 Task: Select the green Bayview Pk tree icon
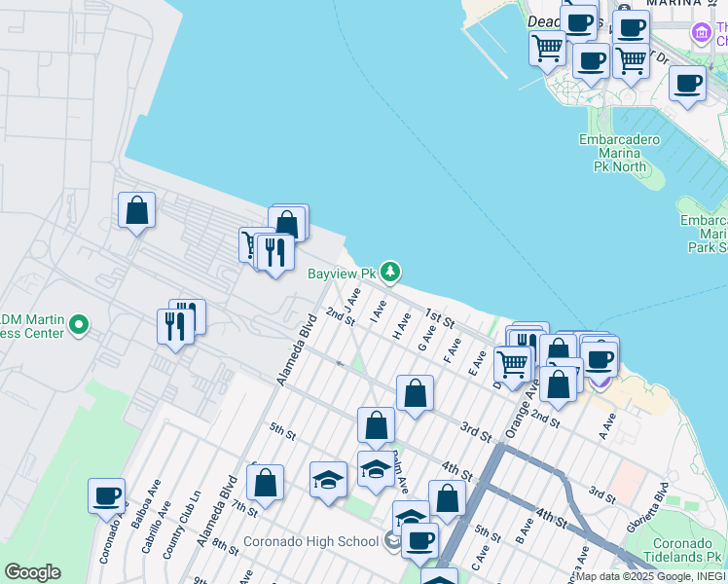pos(390,272)
